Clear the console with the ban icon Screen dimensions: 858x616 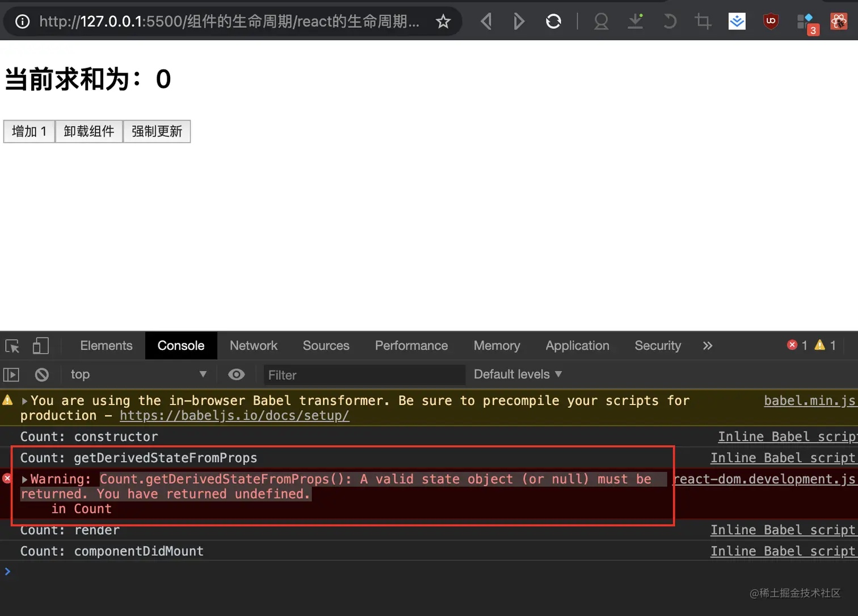click(42, 375)
